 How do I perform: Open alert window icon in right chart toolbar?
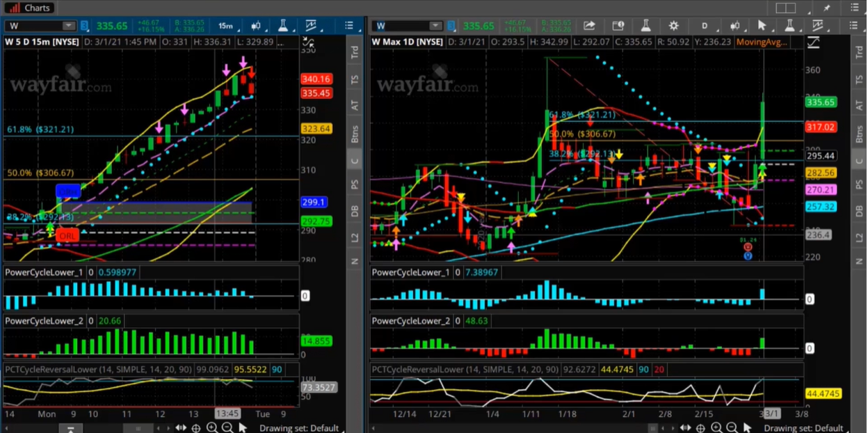pyautogui.click(x=618, y=26)
